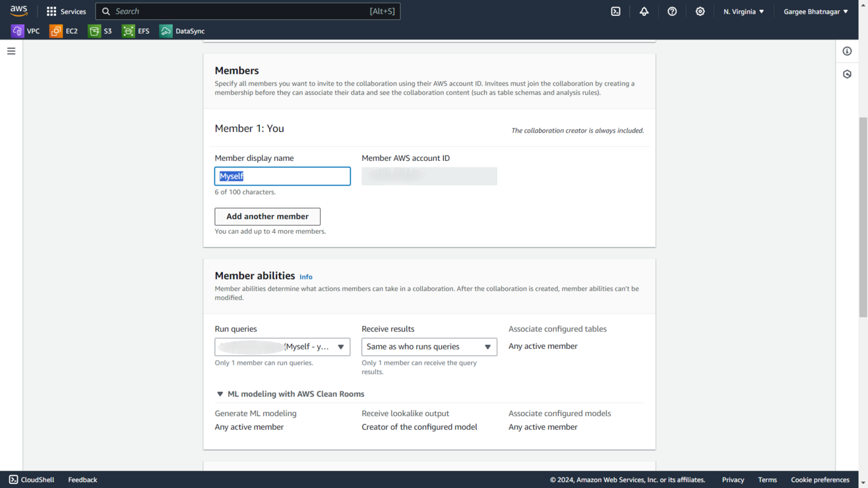Open the Info link beside Member abilities
Screen dimensions: 868x488
point(306,277)
